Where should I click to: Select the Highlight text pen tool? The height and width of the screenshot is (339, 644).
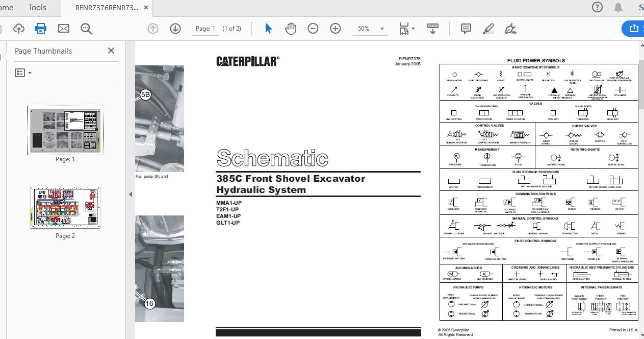[x=488, y=29]
